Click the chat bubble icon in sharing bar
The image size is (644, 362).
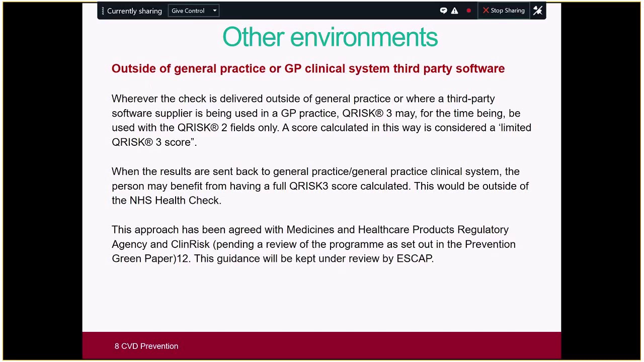(x=443, y=11)
